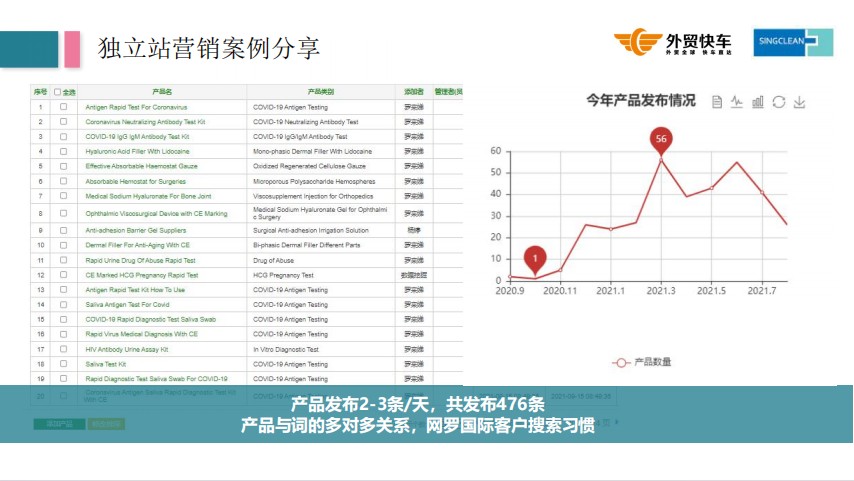The height and width of the screenshot is (481, 854).
Task: Click the chart marker labeled 1
Action: [x=535, y=260]
